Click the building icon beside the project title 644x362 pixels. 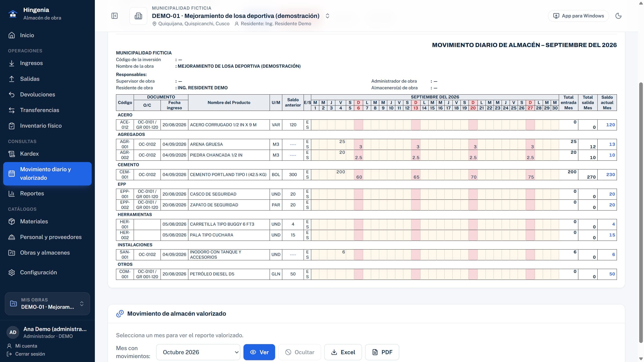138,16
